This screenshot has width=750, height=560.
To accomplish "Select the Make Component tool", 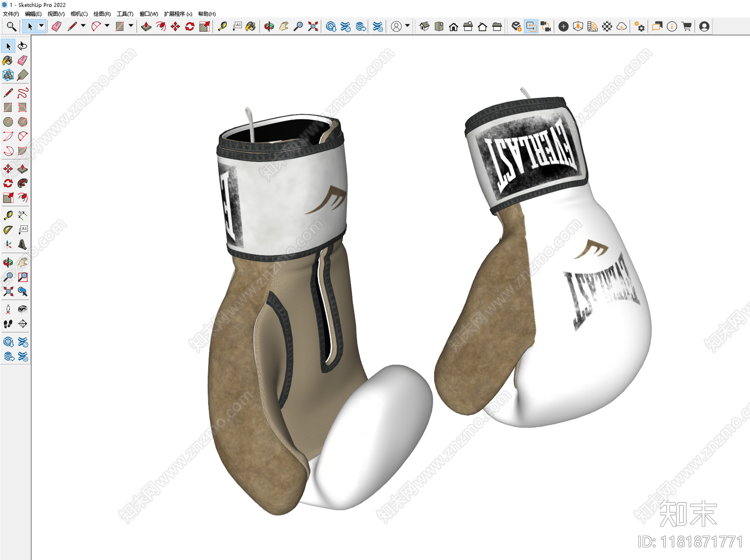I will point(8,75).
